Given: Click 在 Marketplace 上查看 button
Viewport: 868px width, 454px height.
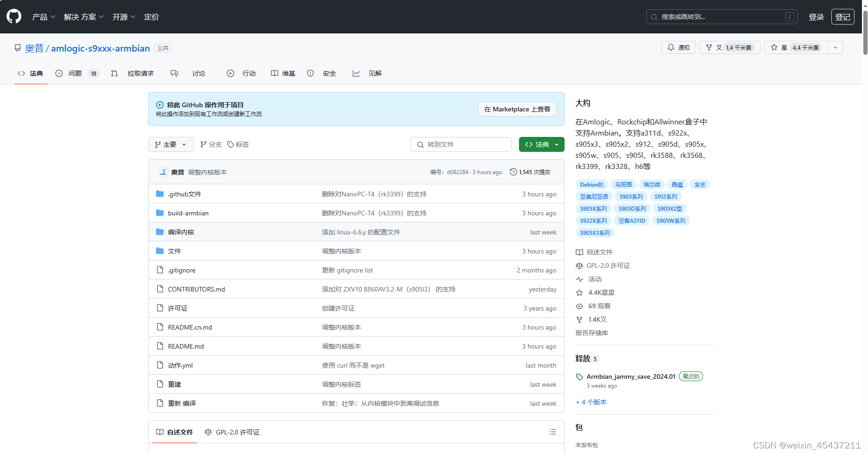Looking at the screenshot, I should (x=517, y=109).
